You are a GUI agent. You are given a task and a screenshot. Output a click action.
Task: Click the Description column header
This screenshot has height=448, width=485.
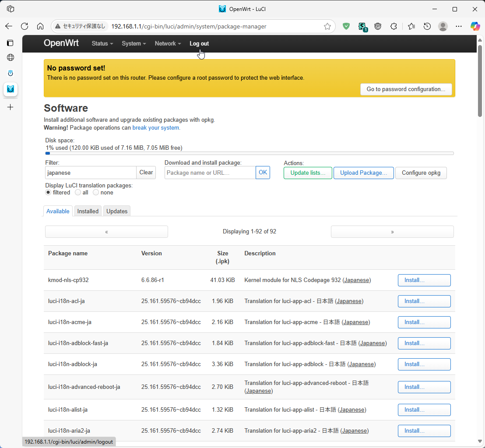coord(260,254)
